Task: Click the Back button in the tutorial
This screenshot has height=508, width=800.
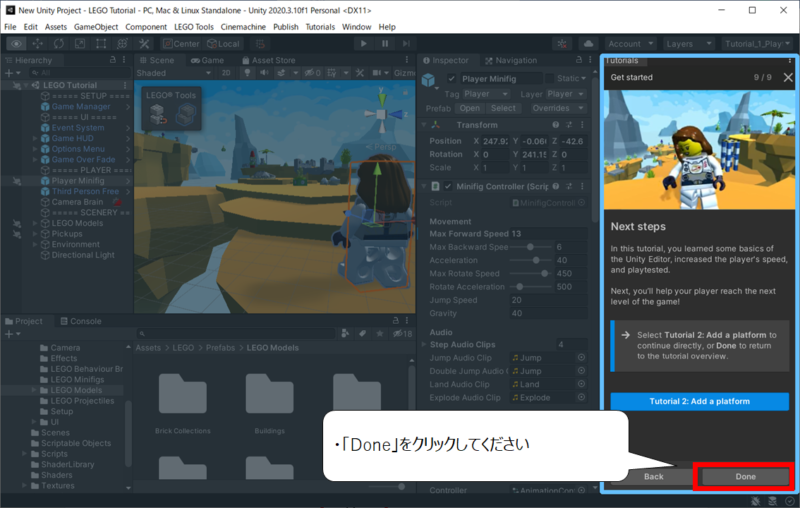Action: coord(654,477)
